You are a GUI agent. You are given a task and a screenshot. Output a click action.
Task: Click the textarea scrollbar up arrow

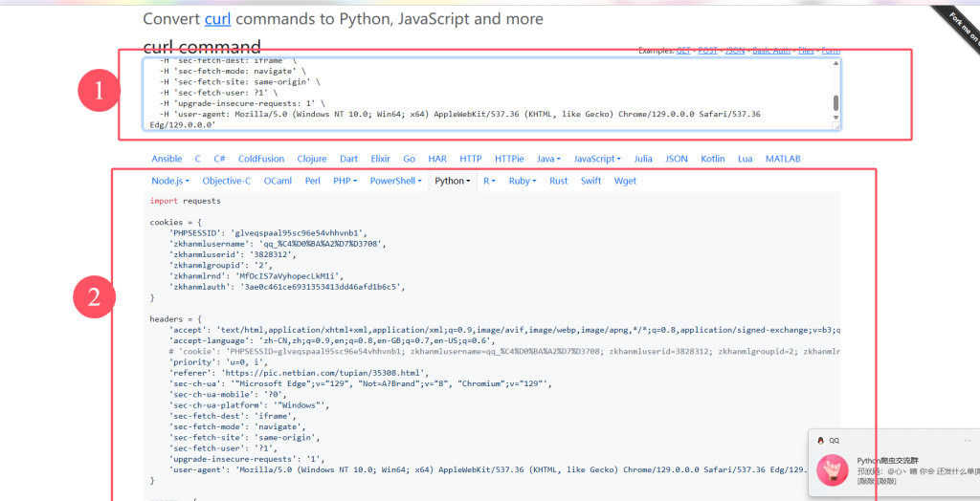click(x=836, y=63)
